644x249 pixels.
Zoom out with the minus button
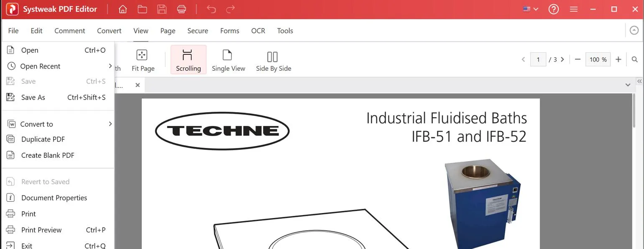(x=578, y=59)
